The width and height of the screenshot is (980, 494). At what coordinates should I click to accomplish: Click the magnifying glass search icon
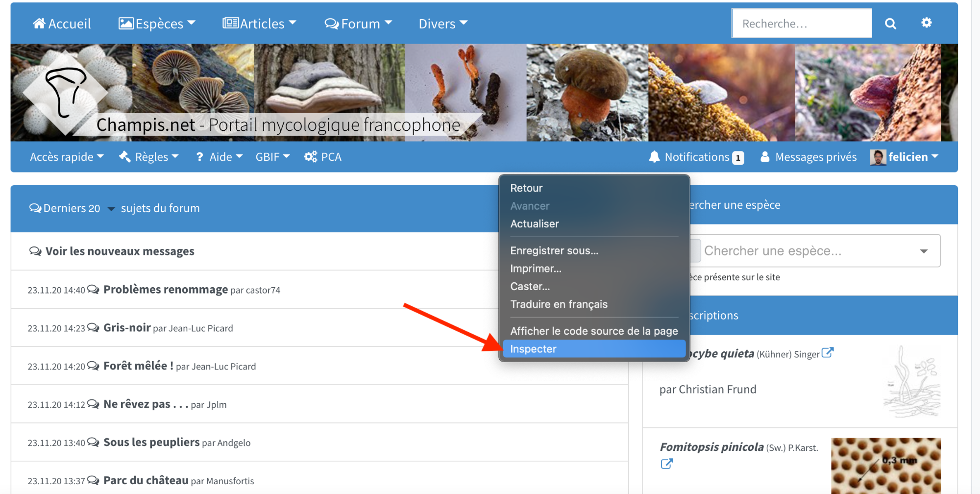pyautogui.click(x=890, y=24)
